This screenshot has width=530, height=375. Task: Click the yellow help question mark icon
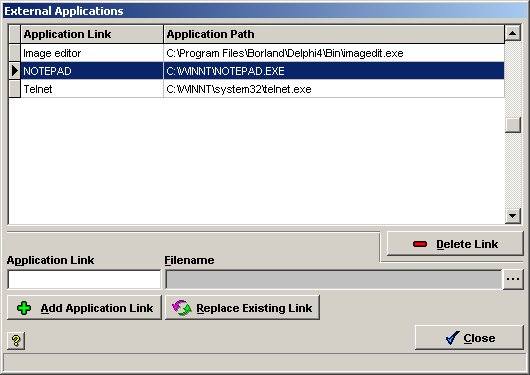[16, 340]
